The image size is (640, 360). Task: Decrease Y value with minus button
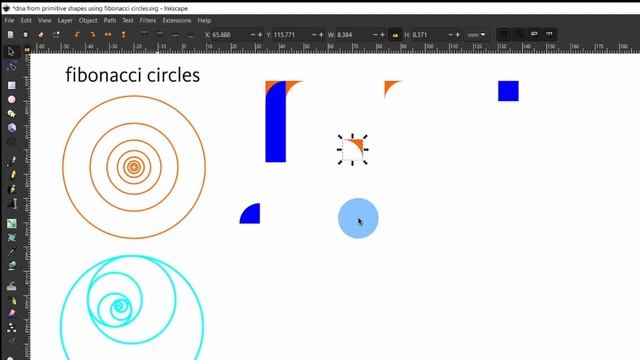(x=314, y=35)
